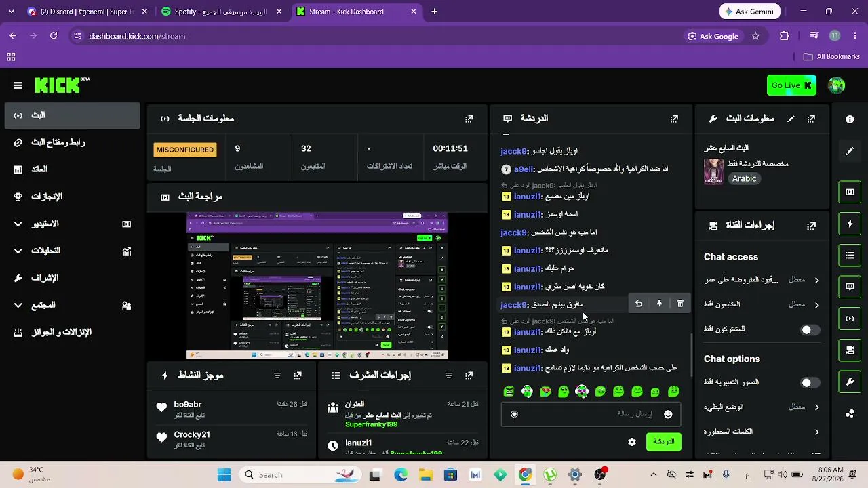The image size is (868, 488).
Task: Open the emoji picker in message box
Action: 668,414
